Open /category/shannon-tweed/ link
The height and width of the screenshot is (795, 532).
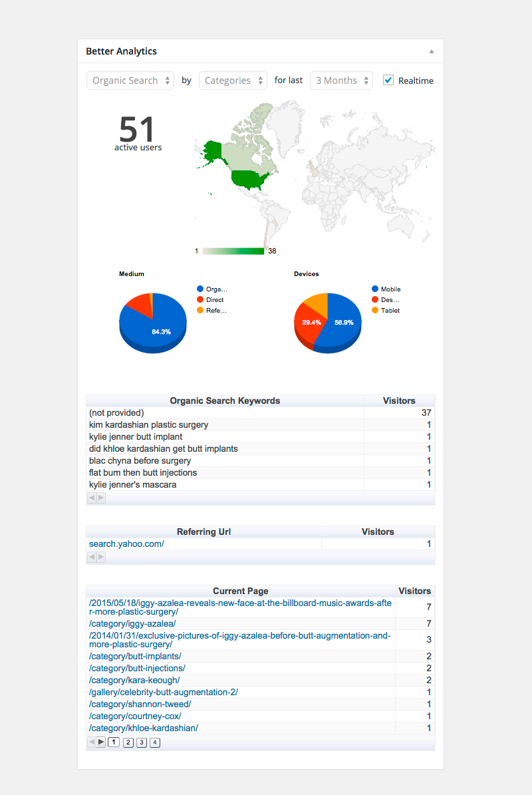click(x=140, y=705)
